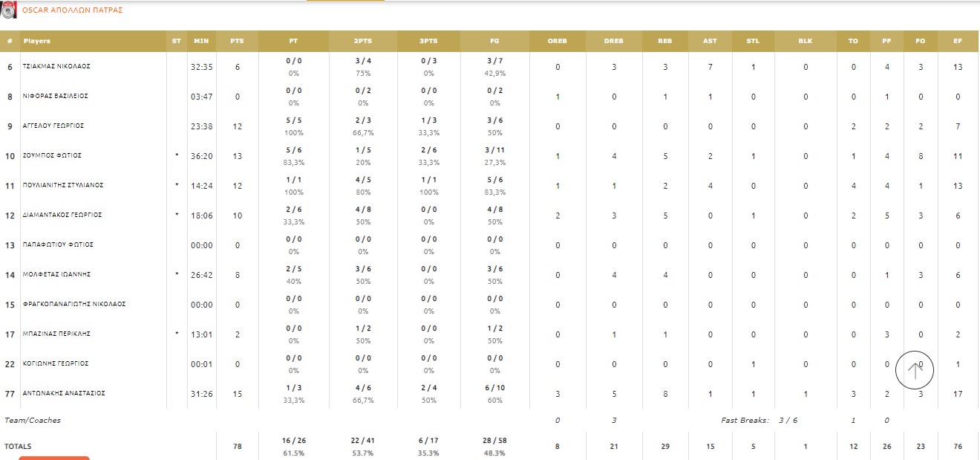The image size is (980, 460).
Task: Open the OSCAR ΑΠΟΛΛΩΝ ΠΑΤΡΑΣ team link
Action: point(73,10)
